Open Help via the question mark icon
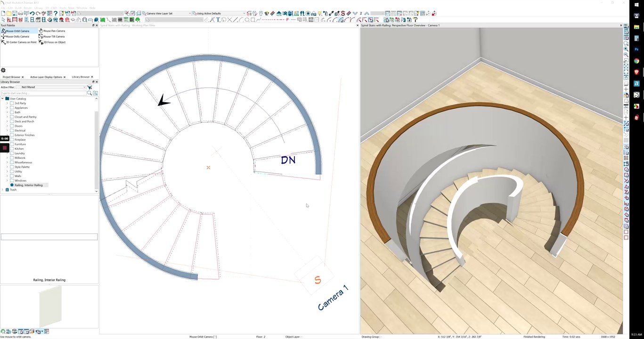 (x=56, y=14)
